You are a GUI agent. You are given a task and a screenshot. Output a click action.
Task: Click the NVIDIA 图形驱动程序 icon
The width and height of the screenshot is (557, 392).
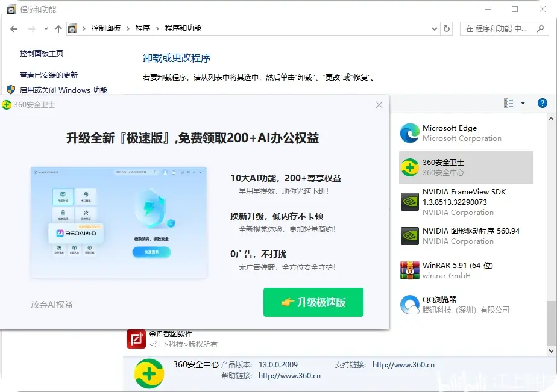(x=409, y=236)
